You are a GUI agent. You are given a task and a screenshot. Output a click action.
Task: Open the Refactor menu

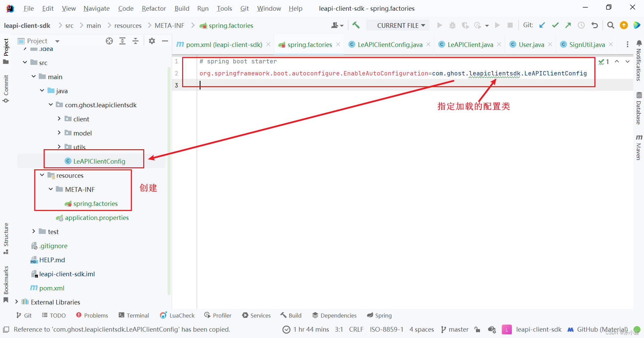coord(154,8)
